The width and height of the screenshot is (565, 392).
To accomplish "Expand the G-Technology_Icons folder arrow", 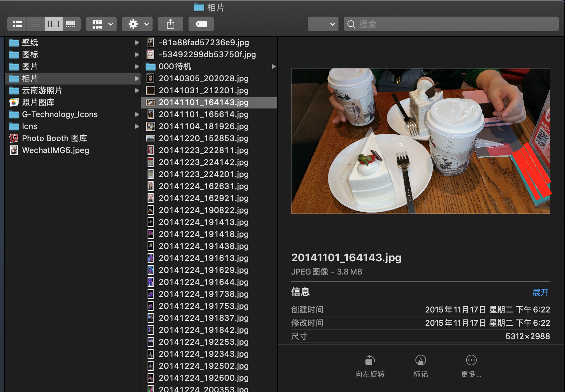I will coord(137,114).
